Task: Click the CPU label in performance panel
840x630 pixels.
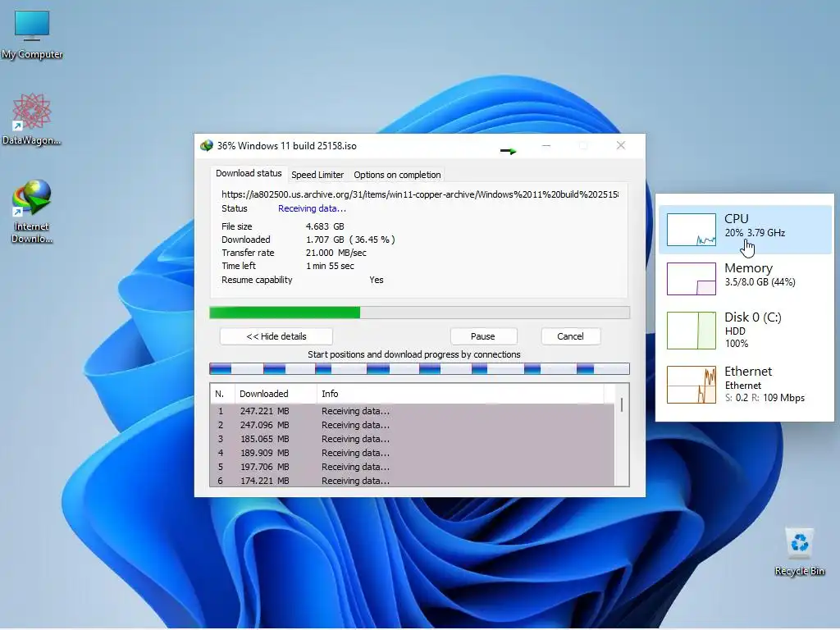Action: (736, 218)
